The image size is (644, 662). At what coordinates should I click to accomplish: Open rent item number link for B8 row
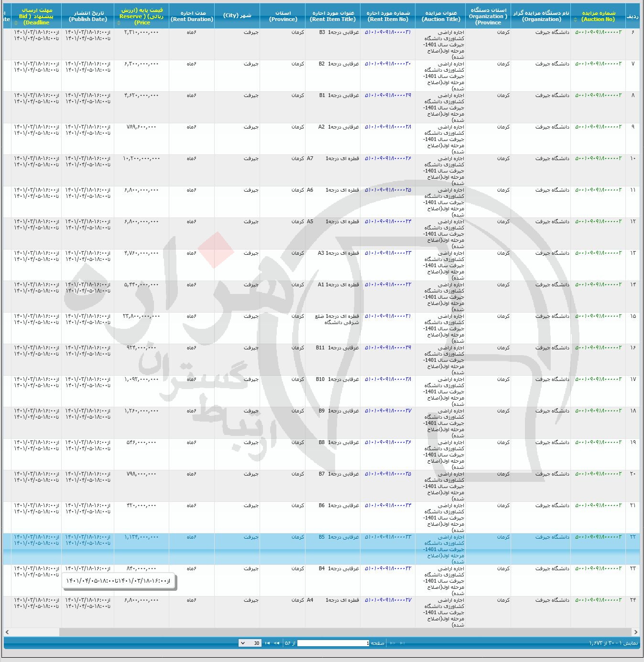pos(388,442)
